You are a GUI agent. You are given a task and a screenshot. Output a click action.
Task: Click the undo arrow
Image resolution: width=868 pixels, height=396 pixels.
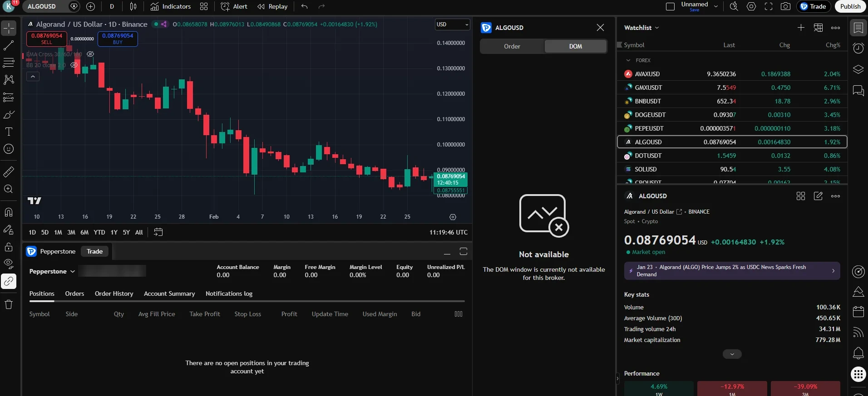click(x=304, y=6)
